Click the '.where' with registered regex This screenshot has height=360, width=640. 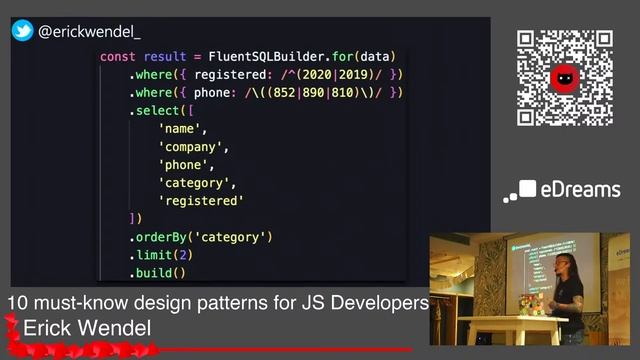tap(266, 75)
